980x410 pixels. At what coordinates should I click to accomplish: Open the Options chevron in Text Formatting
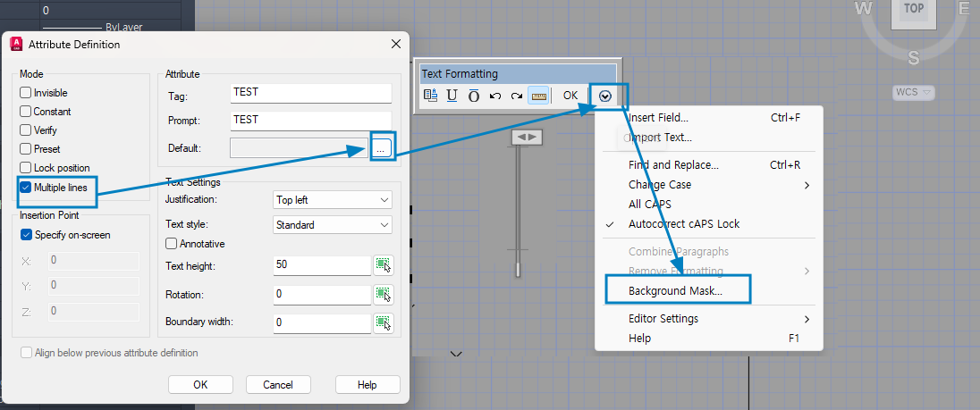point(604,96)
